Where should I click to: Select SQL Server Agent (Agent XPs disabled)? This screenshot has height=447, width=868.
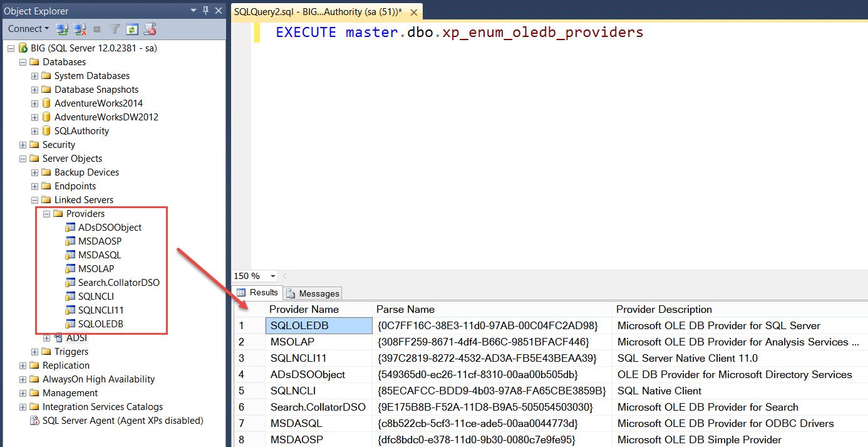(123, 421)
